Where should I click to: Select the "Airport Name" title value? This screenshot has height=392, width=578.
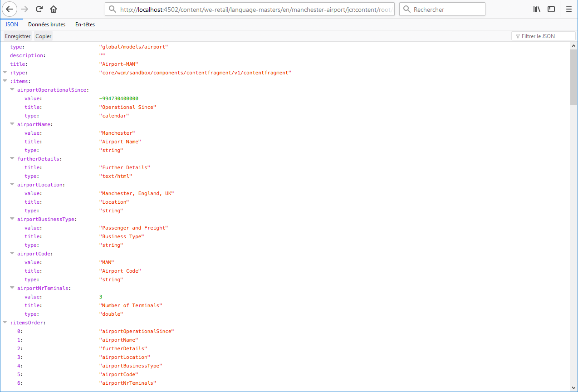click(x=120, y=142)
